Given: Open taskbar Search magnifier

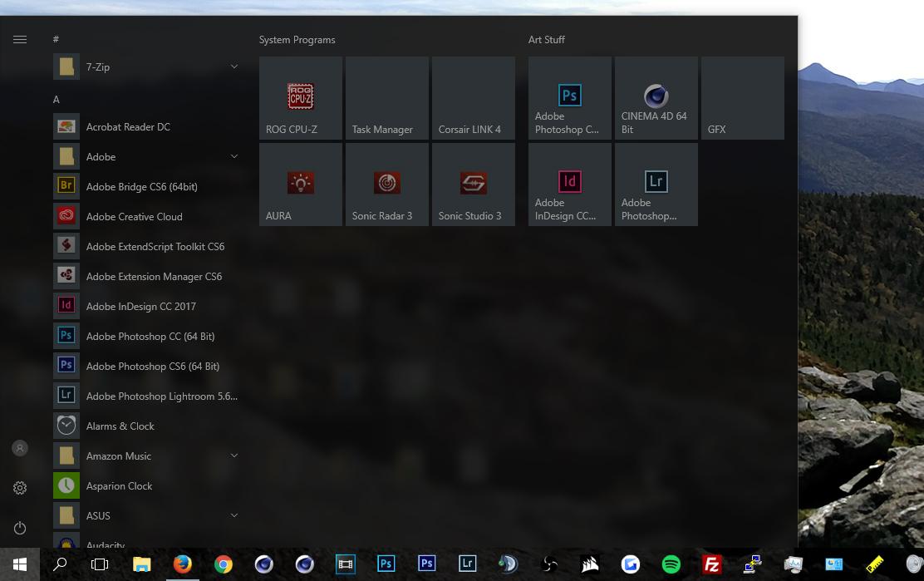Looking at the screenshot, I should point(60,564).
